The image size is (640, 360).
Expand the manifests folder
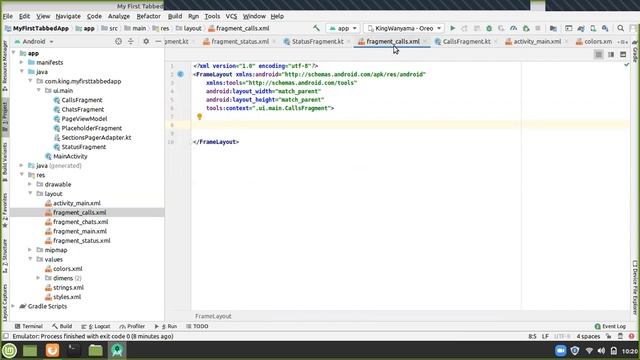coord(22,62)
